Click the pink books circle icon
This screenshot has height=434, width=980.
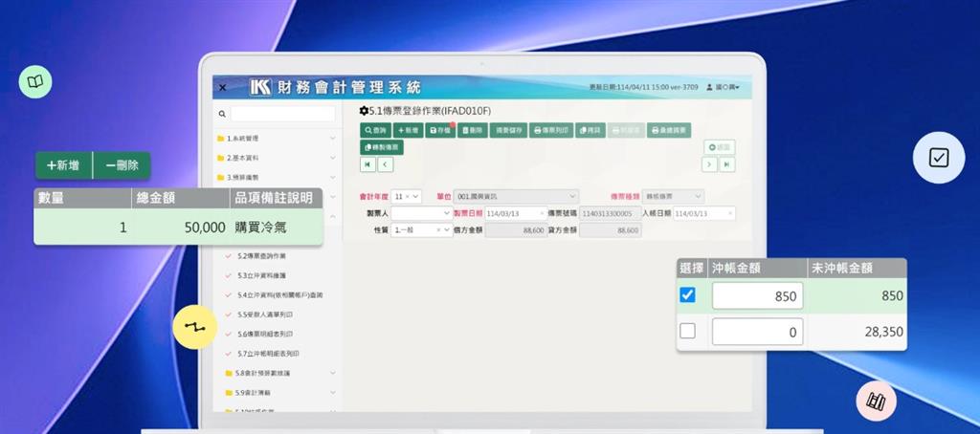[875, 401]
